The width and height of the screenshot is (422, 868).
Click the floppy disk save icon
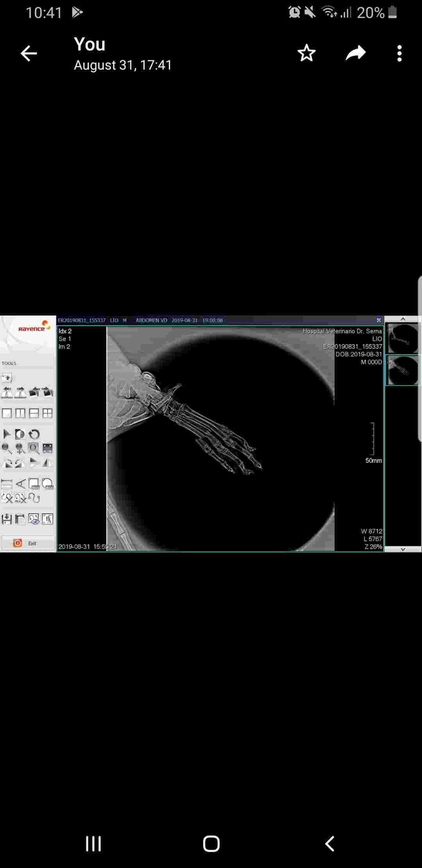[x=7, y=519]
